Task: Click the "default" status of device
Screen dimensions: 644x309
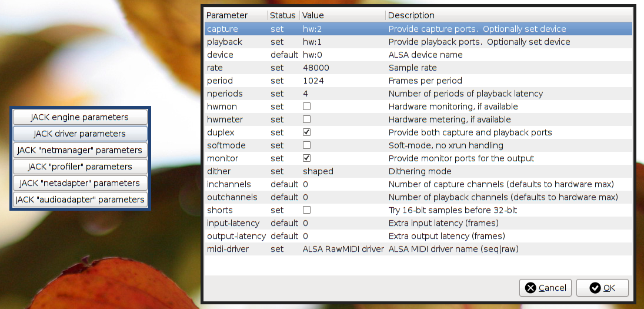Action: [284, 55]
